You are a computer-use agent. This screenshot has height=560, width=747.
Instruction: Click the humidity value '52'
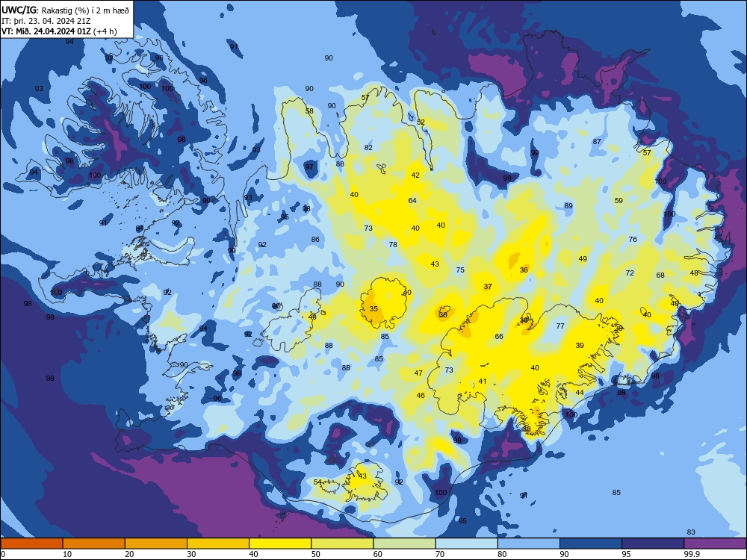coord(421,122)
